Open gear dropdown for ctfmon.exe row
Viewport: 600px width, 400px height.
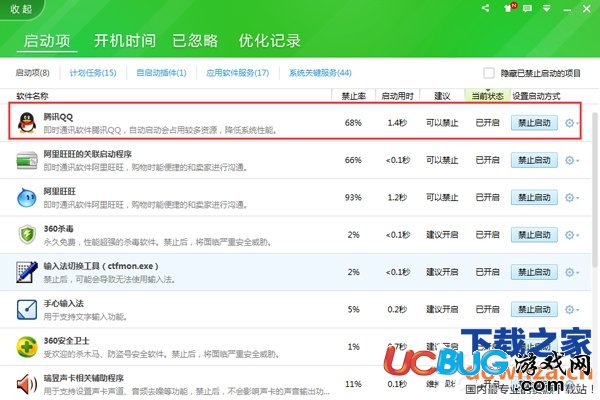572,272
